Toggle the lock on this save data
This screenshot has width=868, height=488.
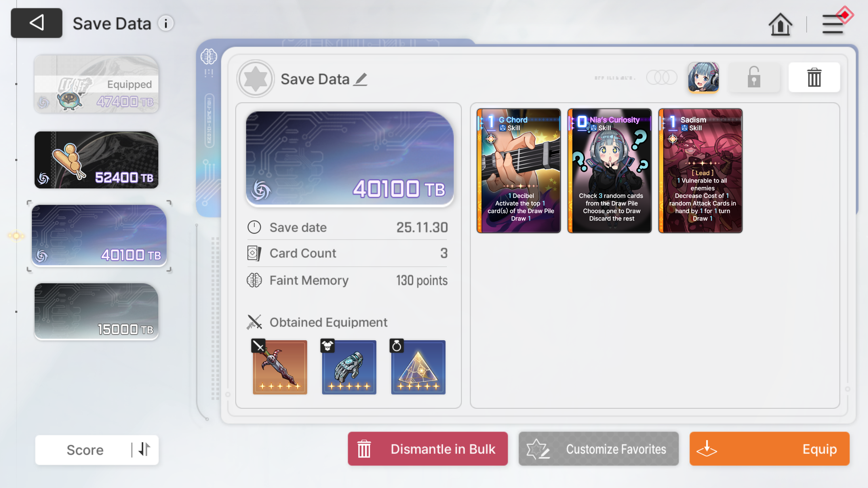coord(754,77)
